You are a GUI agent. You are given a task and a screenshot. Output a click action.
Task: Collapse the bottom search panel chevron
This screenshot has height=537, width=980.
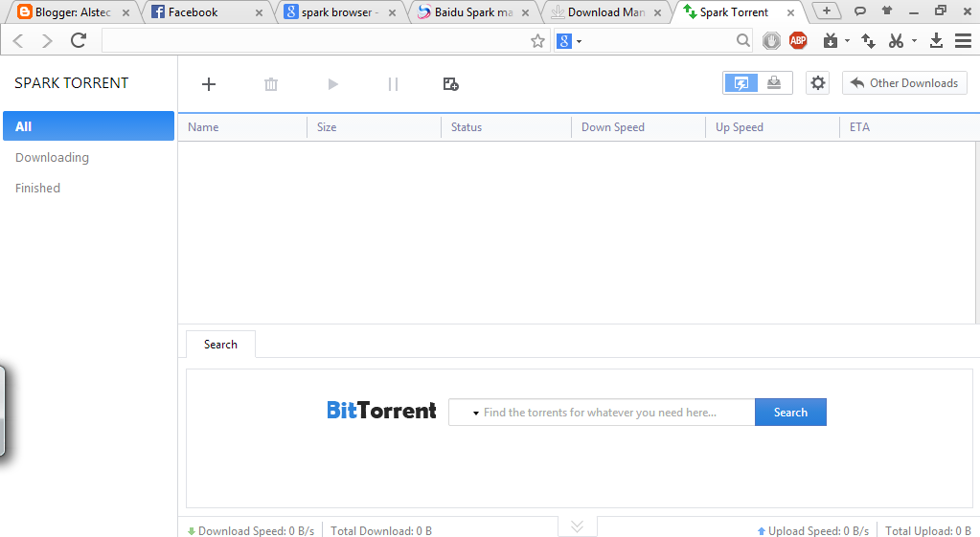pos(578,526)
